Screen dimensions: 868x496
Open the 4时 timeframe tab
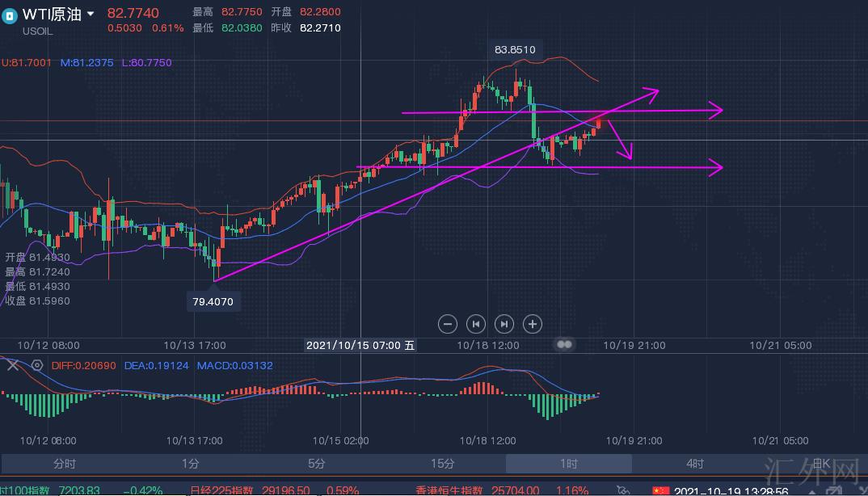(695, 464)
